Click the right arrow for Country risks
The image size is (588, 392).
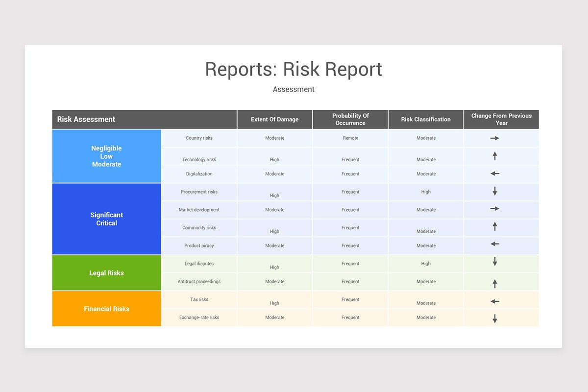(495, 138)
